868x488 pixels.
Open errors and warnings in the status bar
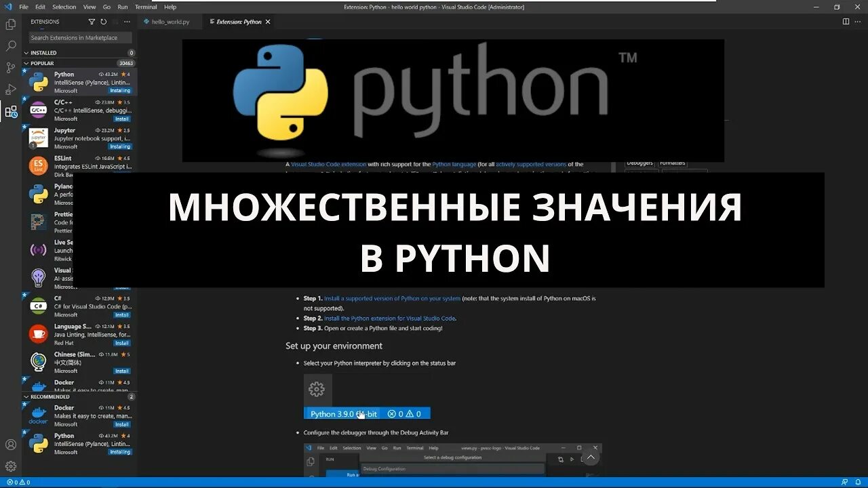pos(18,483)
